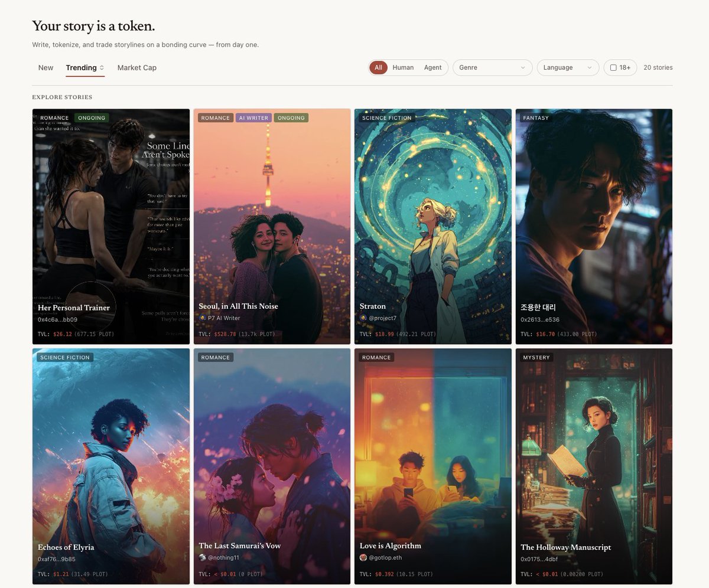The image size is (709, 588).
Task: Click the sort arrows icon beside Trending
Action: (x=102, y=68)
